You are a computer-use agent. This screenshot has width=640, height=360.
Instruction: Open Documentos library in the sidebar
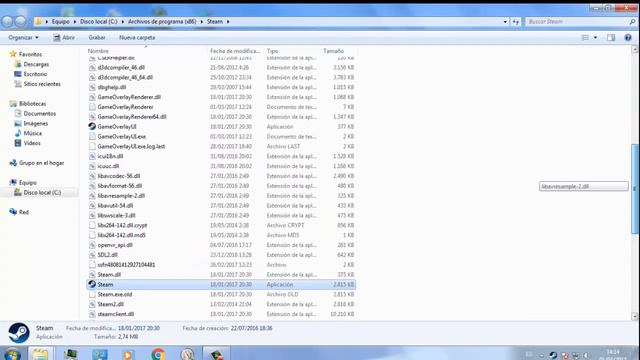(x=40, y=113)
